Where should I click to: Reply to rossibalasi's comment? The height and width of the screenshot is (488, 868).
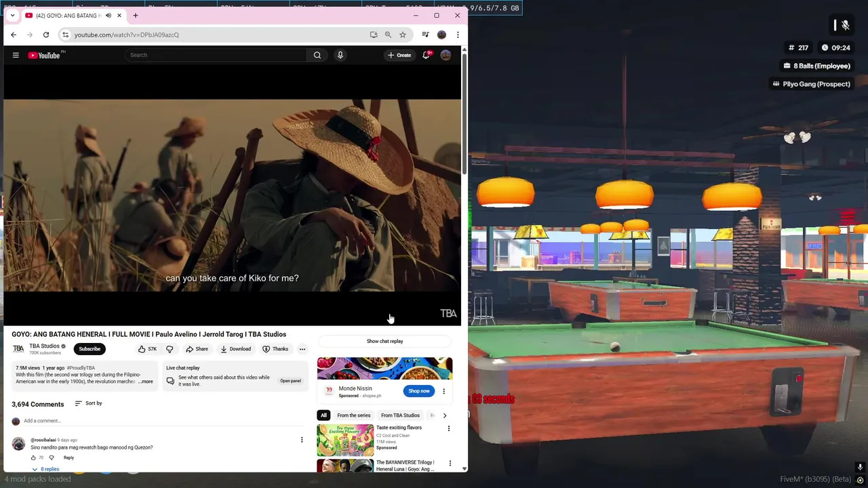(68, 457)
